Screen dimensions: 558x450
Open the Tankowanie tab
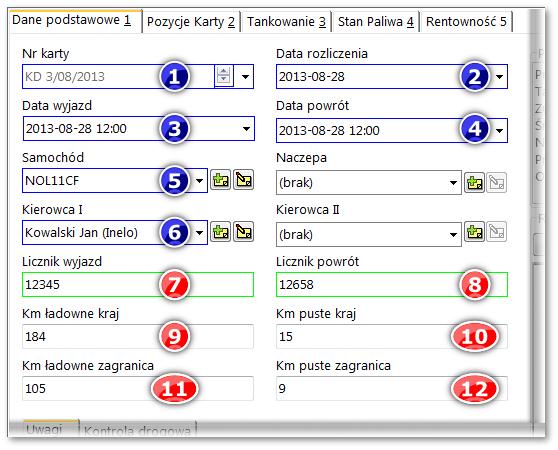pyautogui.click(x=286, y=22)
